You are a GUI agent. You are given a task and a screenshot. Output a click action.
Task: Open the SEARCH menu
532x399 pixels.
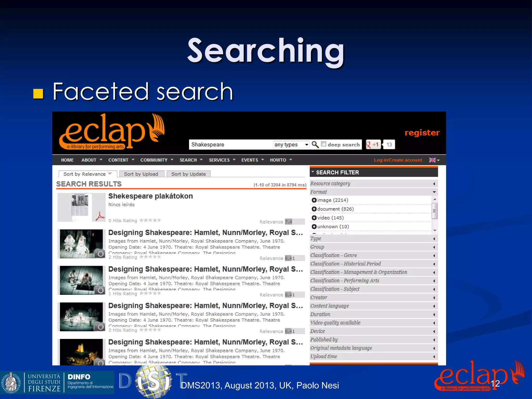tap(191, 160)
